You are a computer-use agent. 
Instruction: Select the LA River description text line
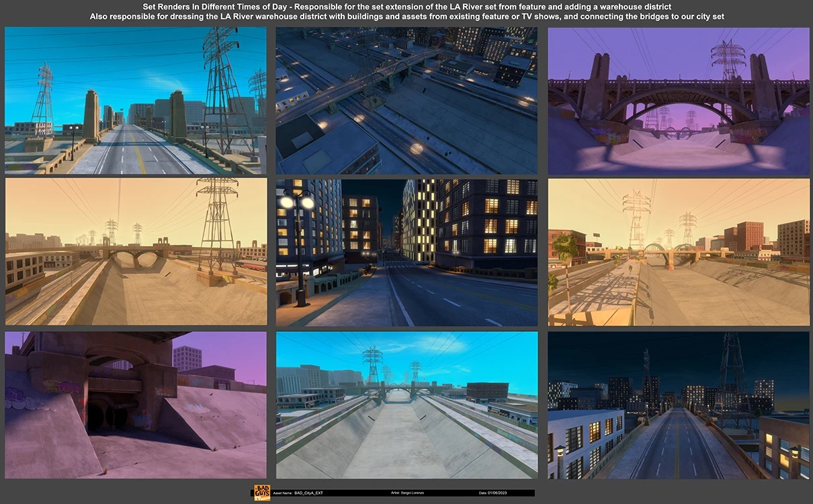406,16
